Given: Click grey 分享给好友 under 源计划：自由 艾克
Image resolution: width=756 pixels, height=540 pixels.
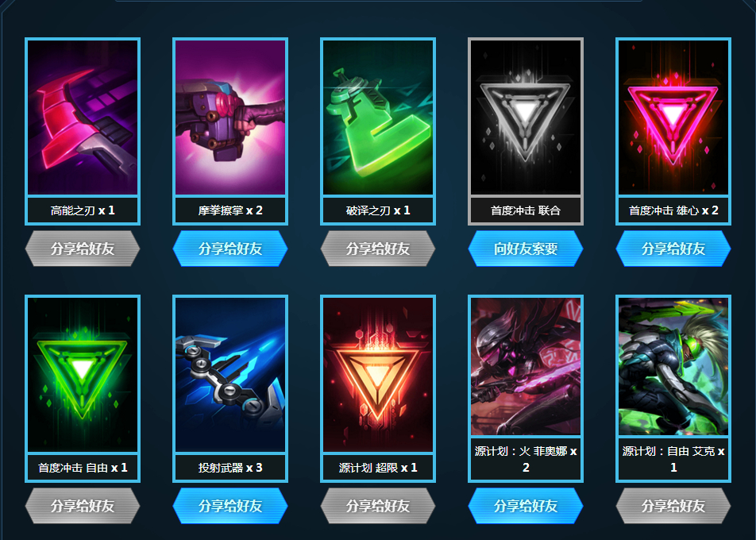Looking at the screenshot, I should coord(673,506).
